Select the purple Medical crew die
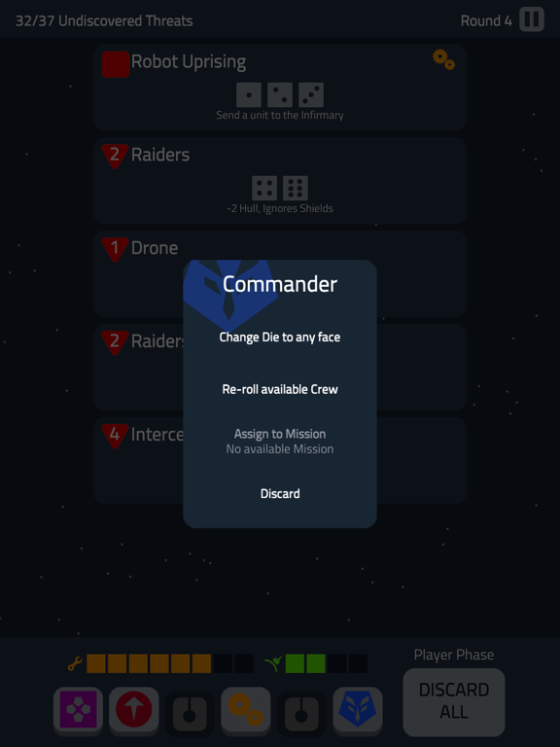 (78, 710)
